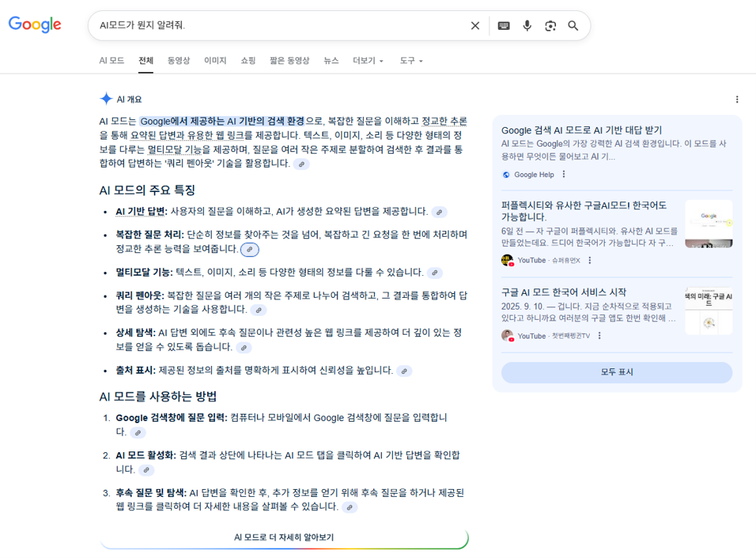Switch to the AI 모드 tab
756x558 pixels.
point(111,60)
